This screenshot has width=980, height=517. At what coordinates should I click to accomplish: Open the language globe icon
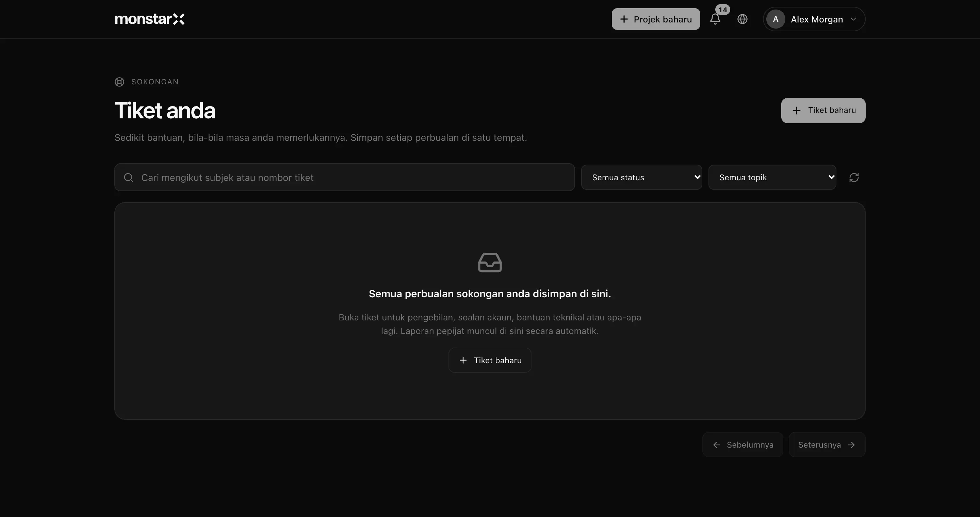[742, 19]
